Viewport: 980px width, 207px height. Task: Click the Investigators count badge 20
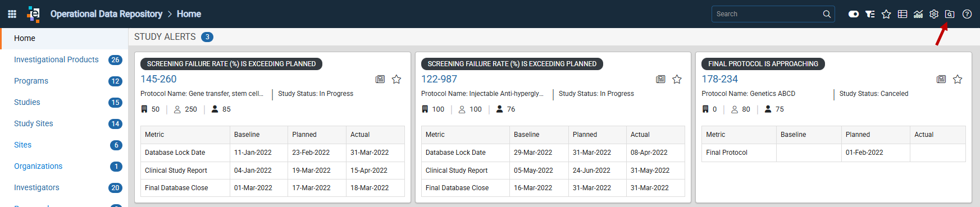(115, 188)
